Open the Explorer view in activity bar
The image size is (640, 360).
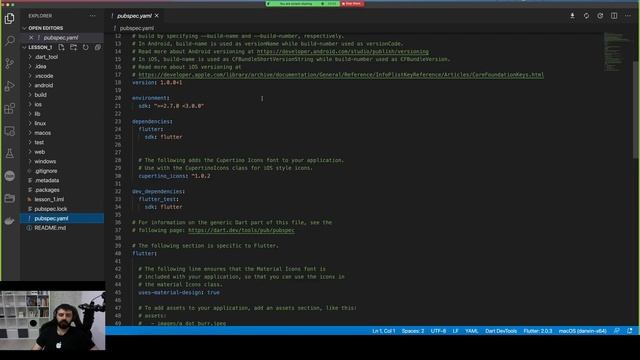click(9, 18)
